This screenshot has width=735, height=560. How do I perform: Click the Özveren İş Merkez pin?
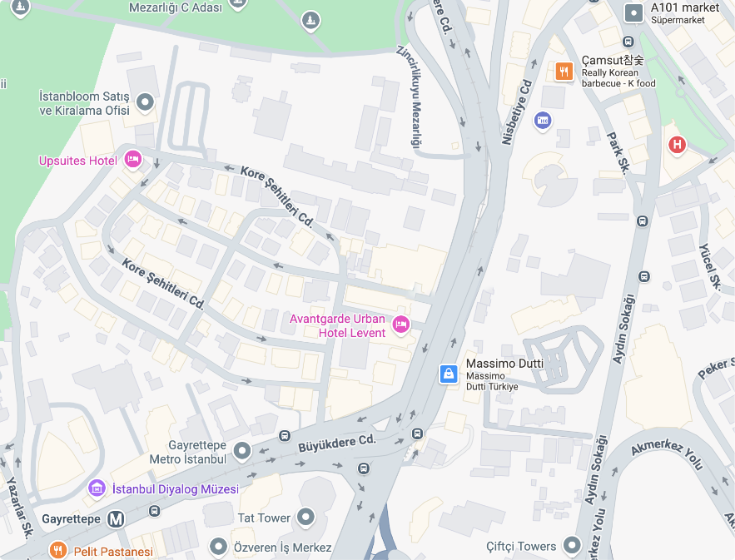point(218,547)
